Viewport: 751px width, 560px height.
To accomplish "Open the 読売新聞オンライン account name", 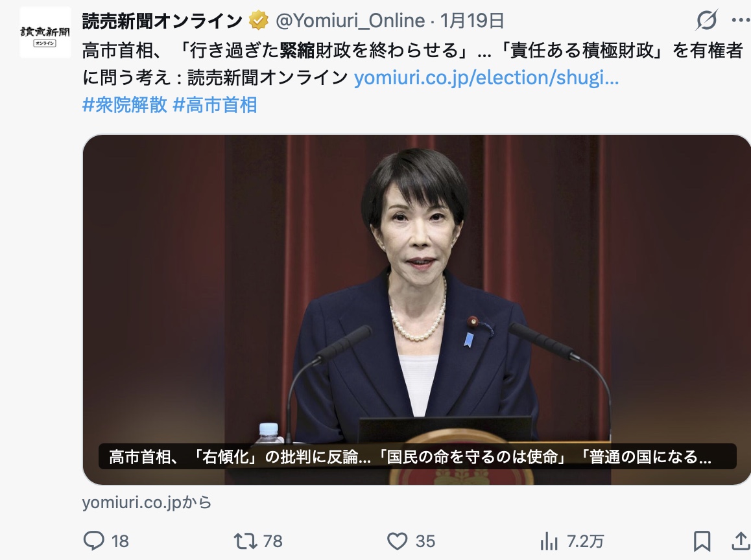I will click(x=162, y=21).
